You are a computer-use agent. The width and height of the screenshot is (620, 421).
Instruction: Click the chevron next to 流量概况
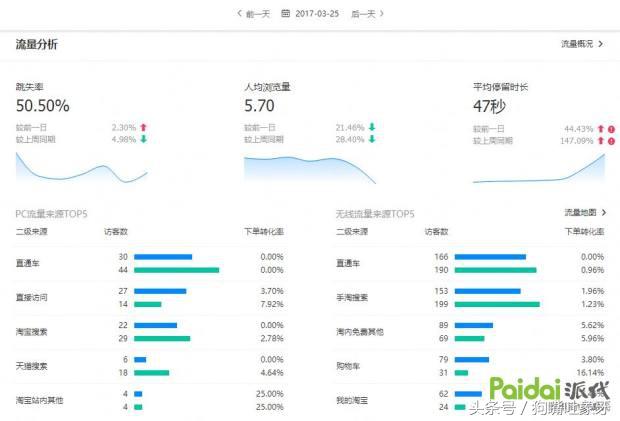(x=601, y=44)
